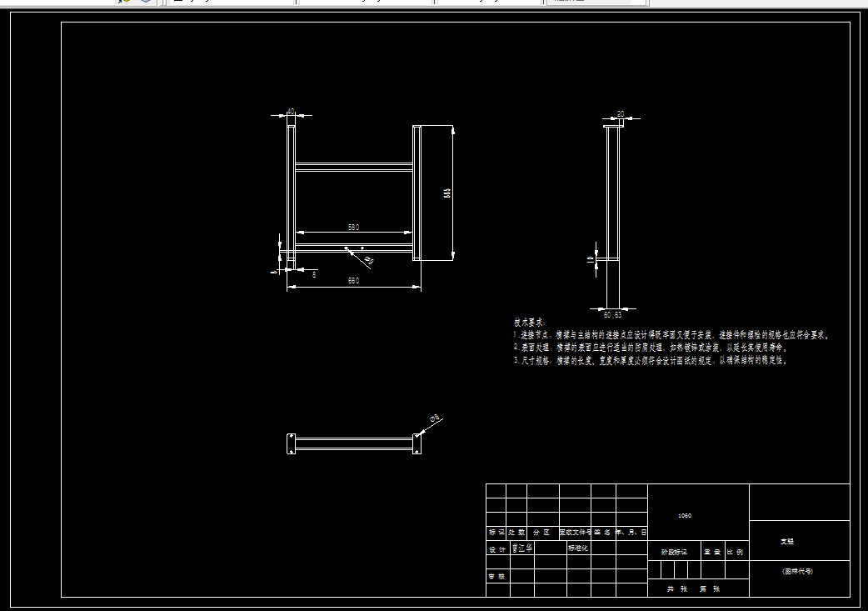Click the "(图样代号)" drawing code text
The width and height of the screenshot is (868, 611).
[798, 571]
